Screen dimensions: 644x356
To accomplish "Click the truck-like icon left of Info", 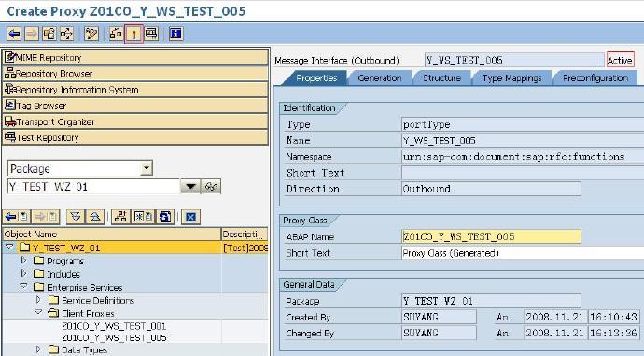I will point(151,34).
